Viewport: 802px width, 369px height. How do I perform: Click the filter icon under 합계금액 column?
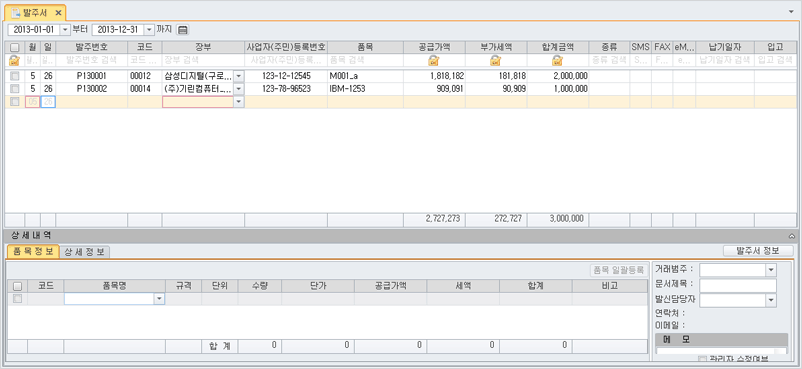557,60
